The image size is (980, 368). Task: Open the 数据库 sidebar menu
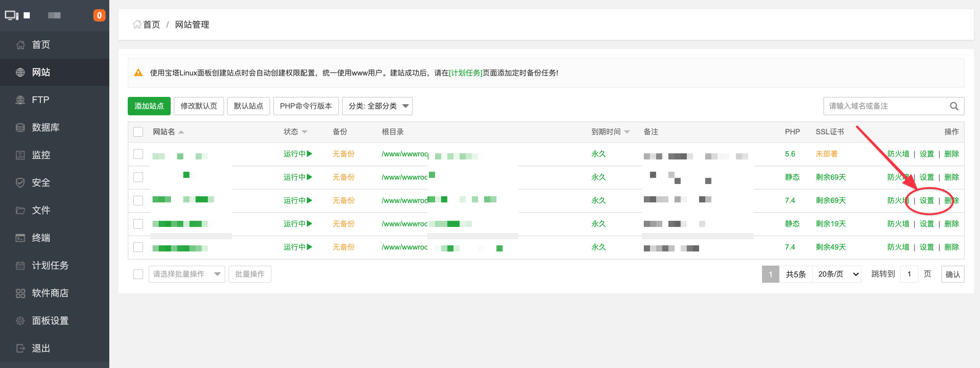point(54,127)
